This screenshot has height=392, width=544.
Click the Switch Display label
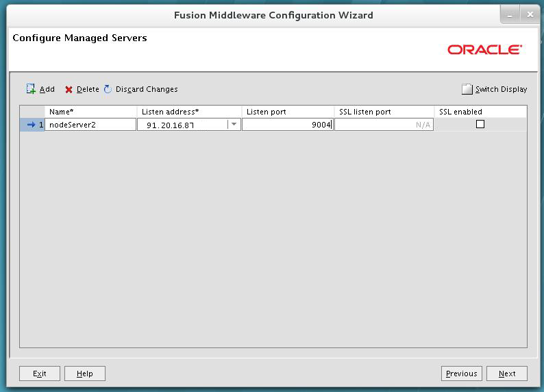tap(501, 89)
